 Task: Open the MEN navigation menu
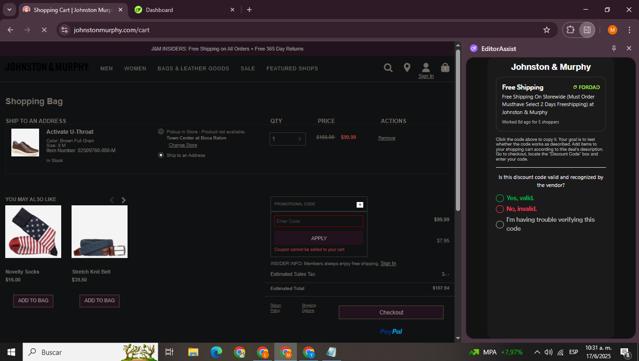106,68
